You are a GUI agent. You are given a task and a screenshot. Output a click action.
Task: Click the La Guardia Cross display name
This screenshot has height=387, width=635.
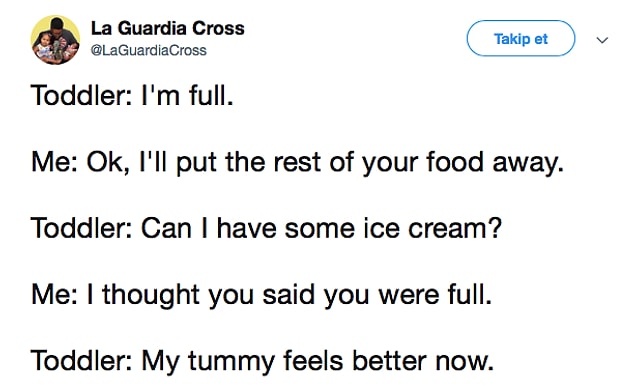click(x=168, y=28)
